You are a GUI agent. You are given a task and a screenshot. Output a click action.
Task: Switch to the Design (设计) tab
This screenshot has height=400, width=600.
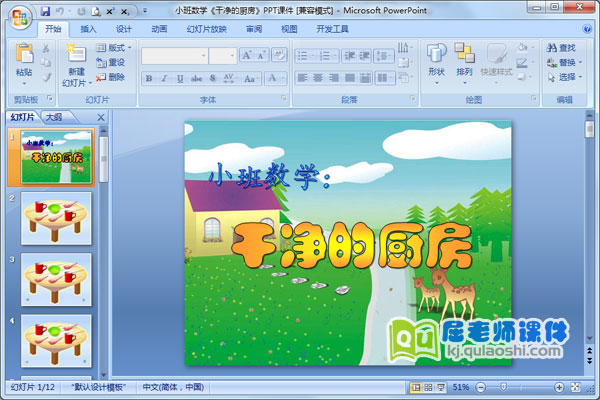click(x=124, y=29)
